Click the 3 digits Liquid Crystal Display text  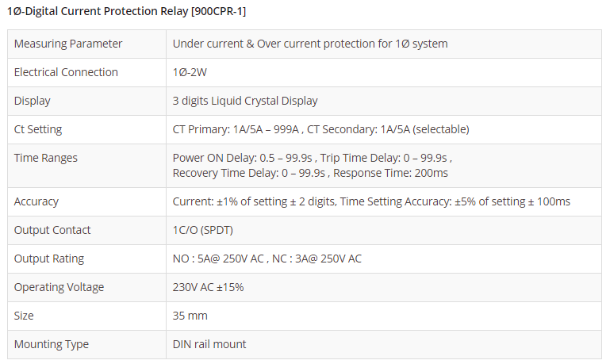pos(245,101)
